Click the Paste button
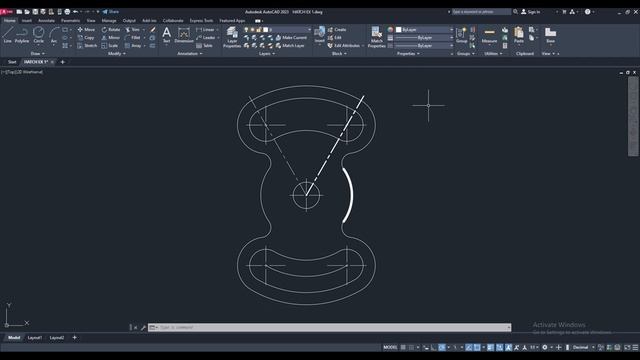640x360 pixels. pos(519,35)
